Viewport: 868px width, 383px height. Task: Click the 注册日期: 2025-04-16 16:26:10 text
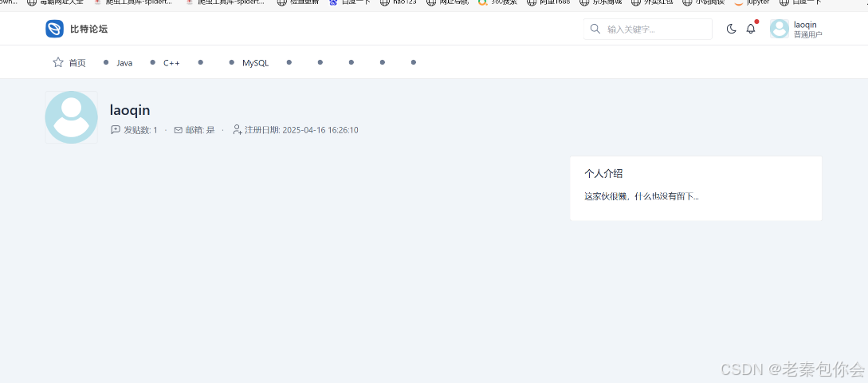[302, 130]
